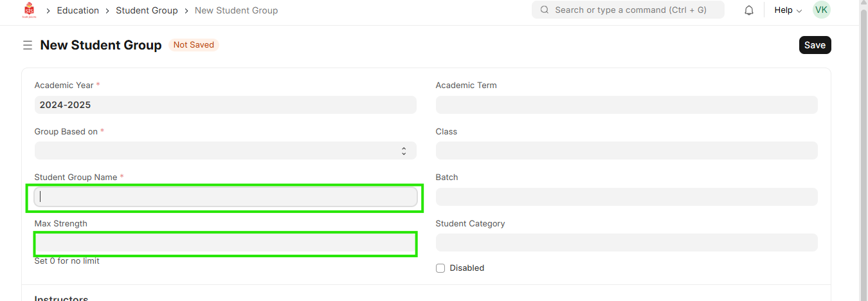Save the new student group
This screenshot has height=301, width=868.
[x=815, y=45]
